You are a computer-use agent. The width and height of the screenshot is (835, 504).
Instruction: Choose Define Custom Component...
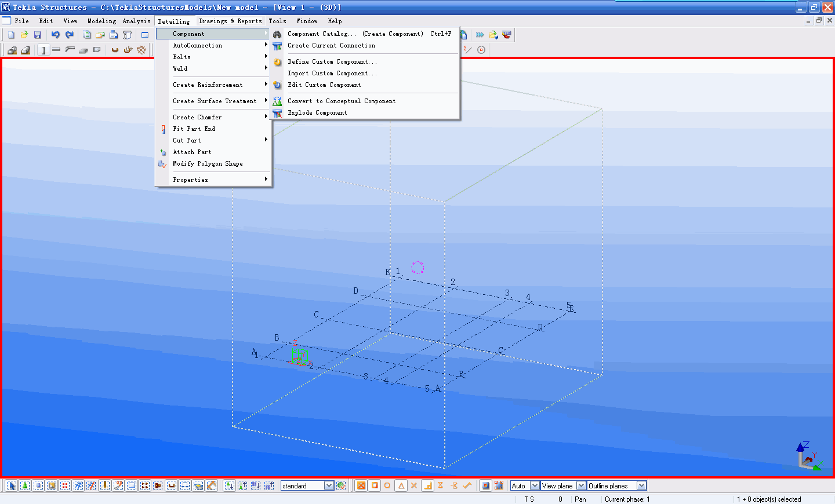tap(366, 61)
